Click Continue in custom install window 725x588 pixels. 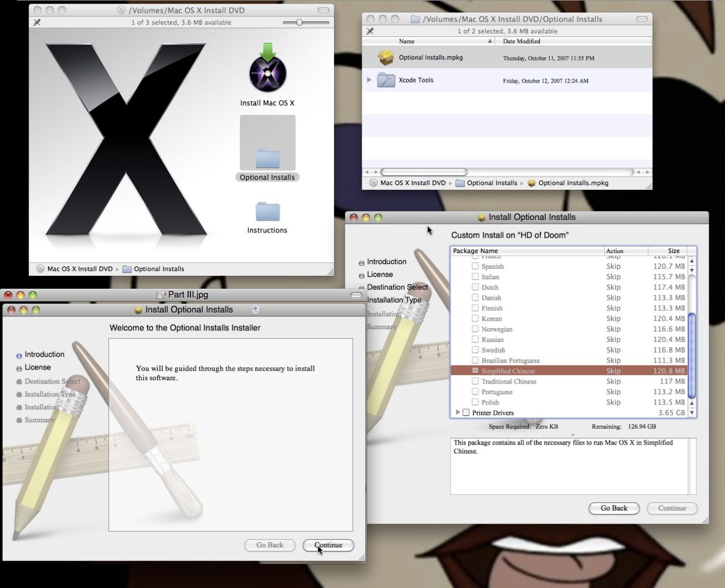pos(672,508)
